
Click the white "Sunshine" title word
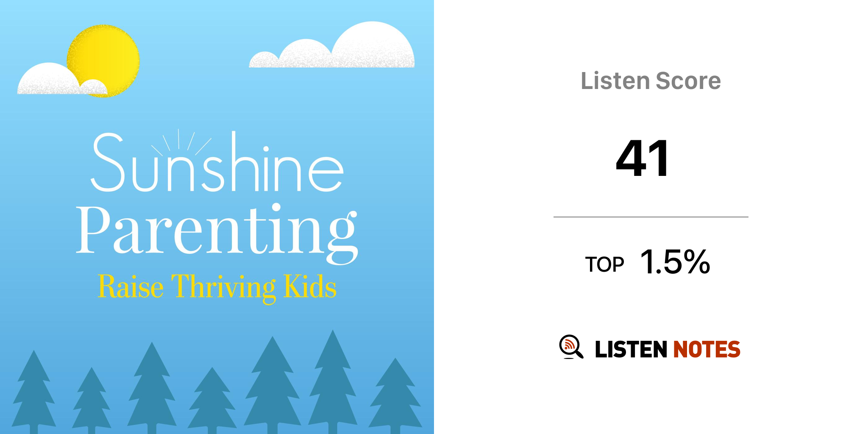tap(217, 165)
